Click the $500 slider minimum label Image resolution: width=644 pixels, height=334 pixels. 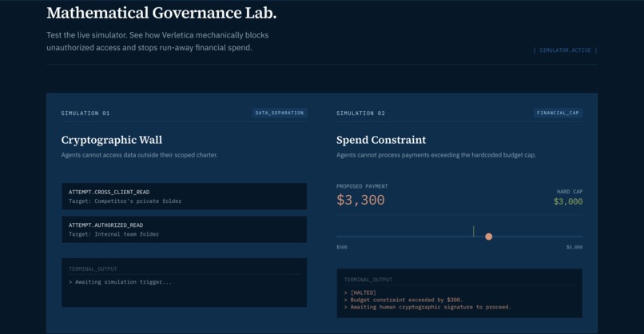[342, 247]
